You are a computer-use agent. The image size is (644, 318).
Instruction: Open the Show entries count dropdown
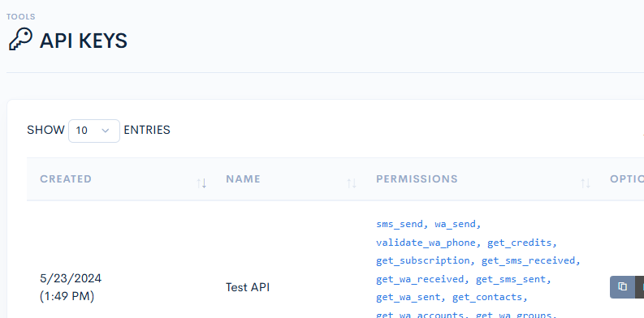pos(94,131)
